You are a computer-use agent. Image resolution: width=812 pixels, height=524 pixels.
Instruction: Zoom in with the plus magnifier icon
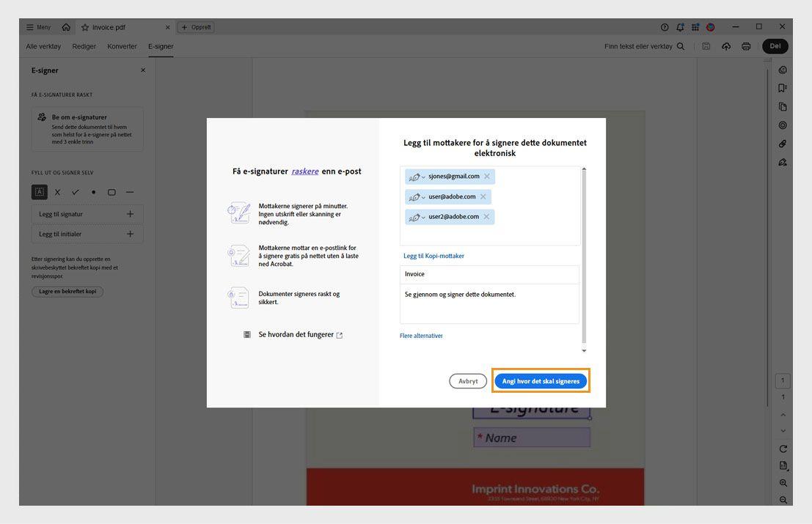(x=783, y=483)
